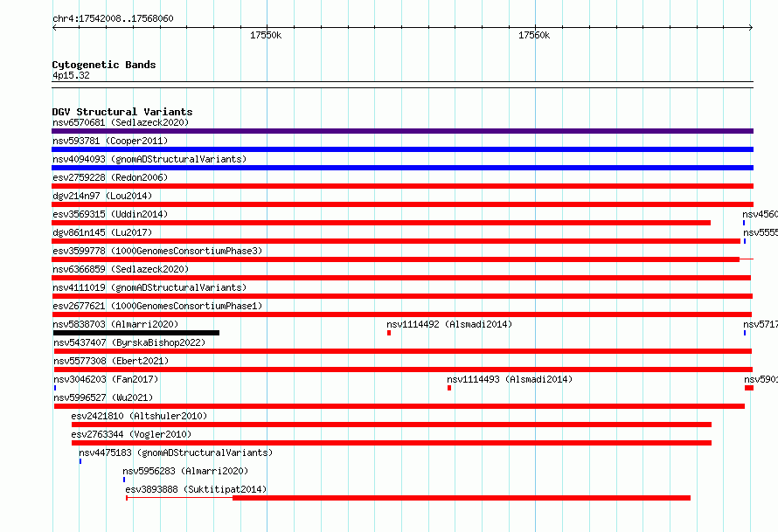Screen dimensions: 778x532
Task: Open esv3893888 (Suktitipat2014) variant label
Action: 196,489
